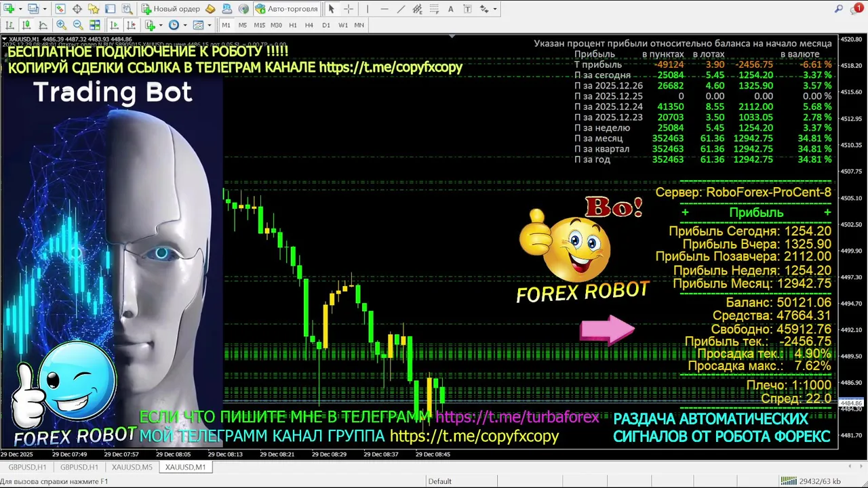The height and width of the screenshot is (488, 868).
Task: Launch the Strategy Tester icon
Action: [x=127, y=9]
